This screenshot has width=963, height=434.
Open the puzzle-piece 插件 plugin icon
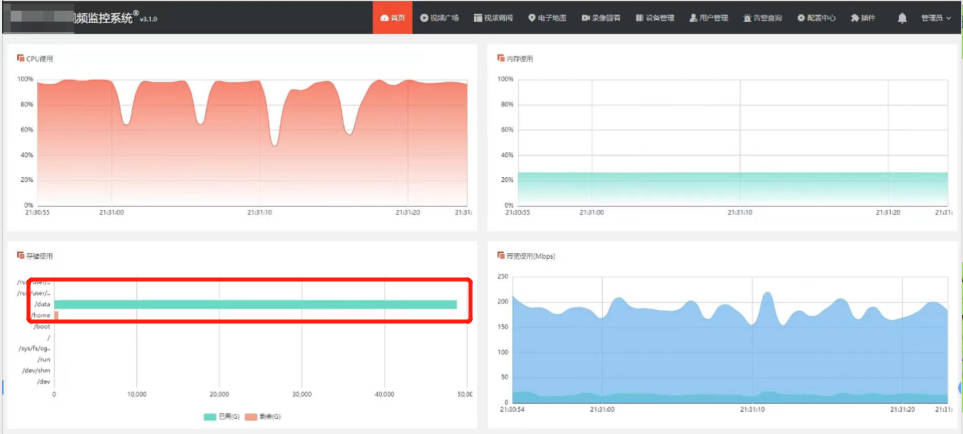click(x=854, y=18)
